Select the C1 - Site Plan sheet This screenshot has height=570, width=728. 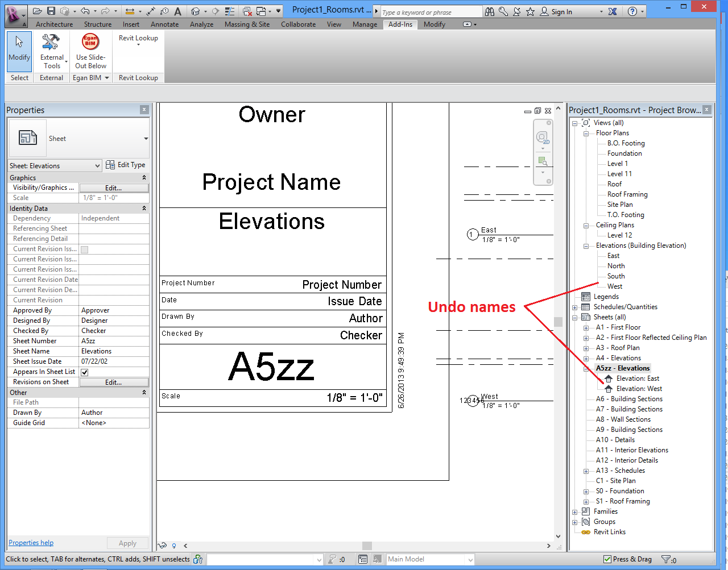click(x=615, y=481)
